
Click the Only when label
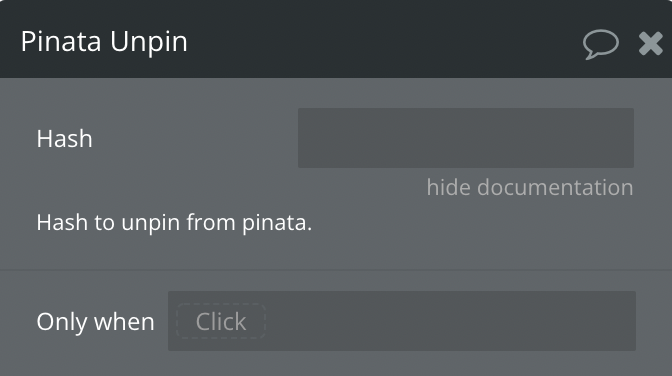95,322
